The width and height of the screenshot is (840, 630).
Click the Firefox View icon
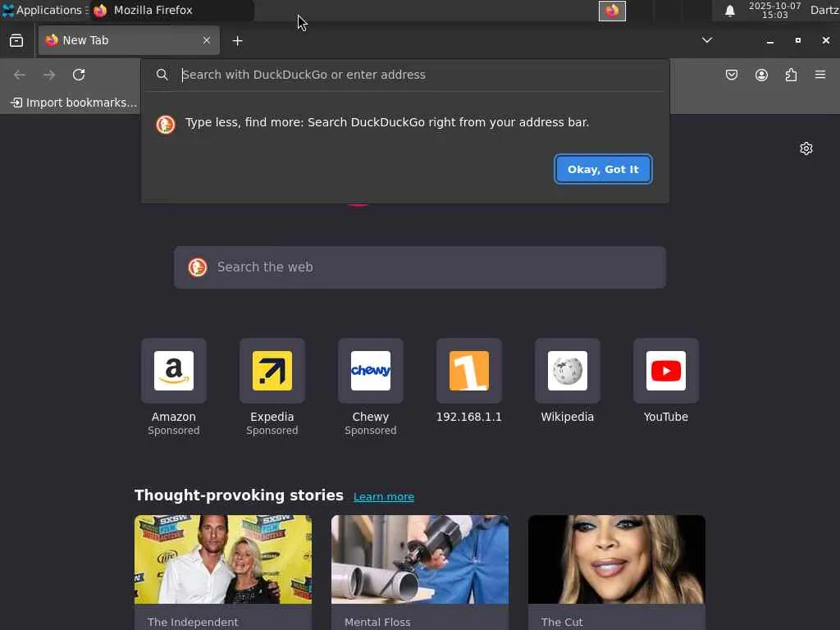point(16,41)
